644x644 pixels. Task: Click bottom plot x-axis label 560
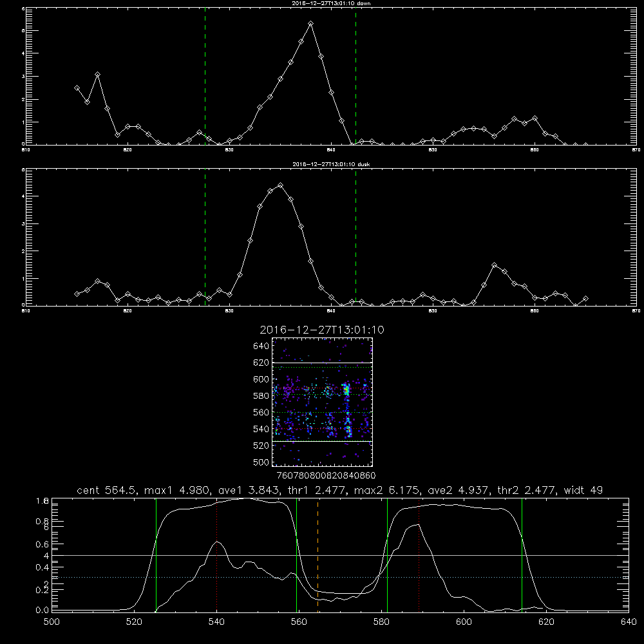[299, 622]
